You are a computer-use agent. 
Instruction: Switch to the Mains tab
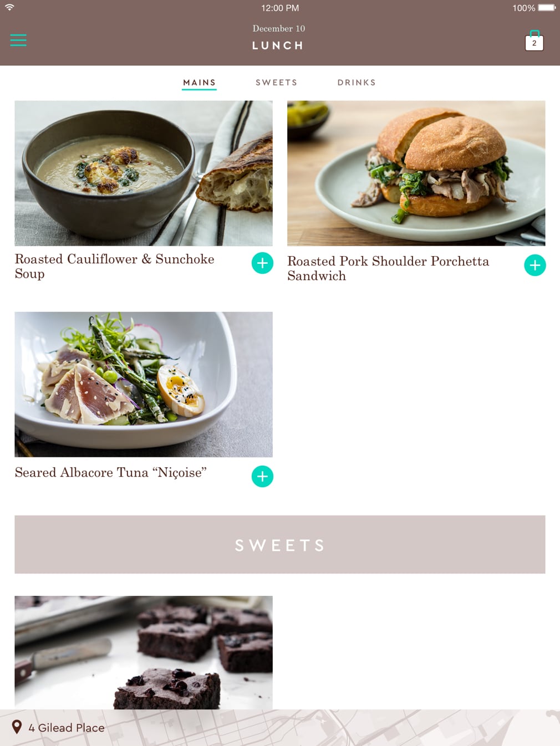point(200,83)
